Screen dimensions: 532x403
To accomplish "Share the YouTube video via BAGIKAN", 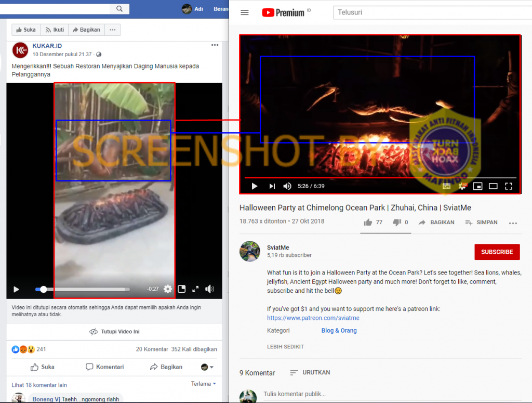I will [x=436, y=223].
